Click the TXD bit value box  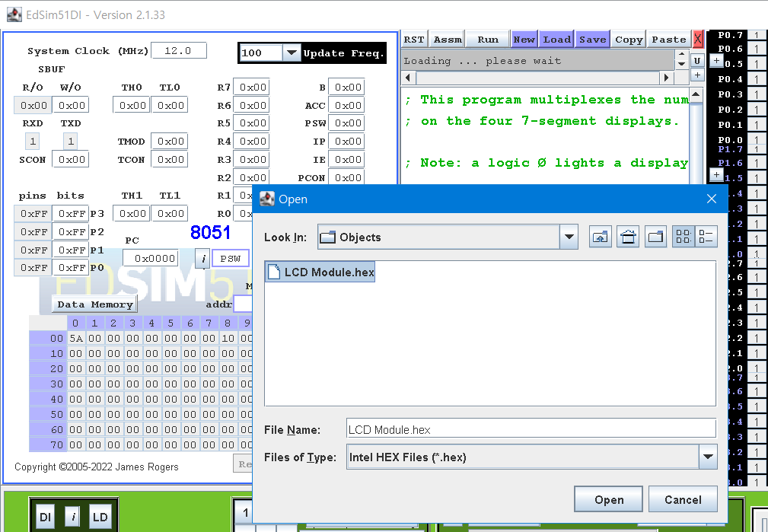point(71,142)
